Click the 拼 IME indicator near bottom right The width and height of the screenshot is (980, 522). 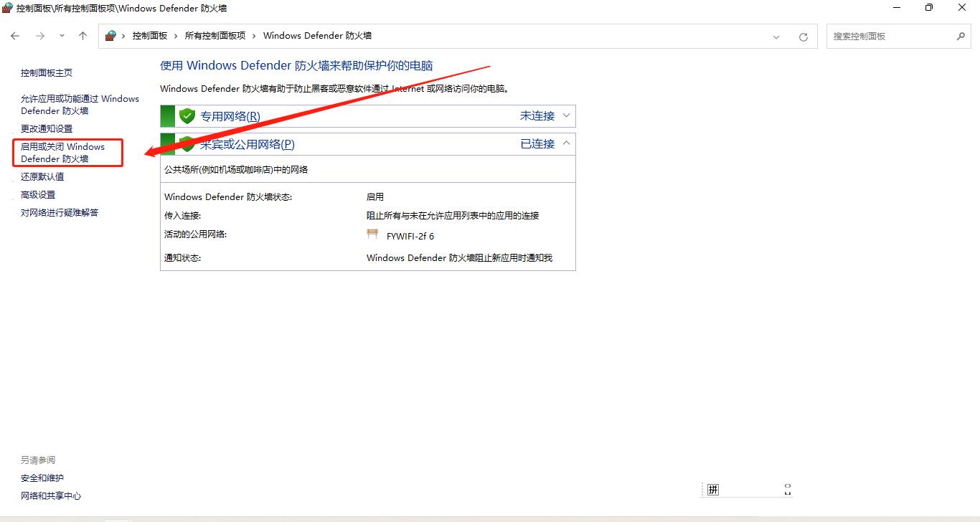coord(712,489)
